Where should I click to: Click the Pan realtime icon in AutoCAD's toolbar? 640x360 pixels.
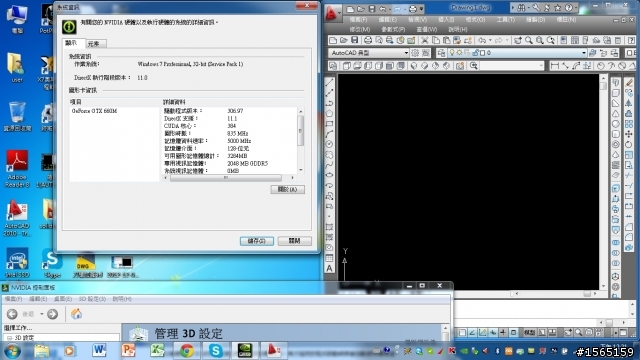tap(518, 40)
